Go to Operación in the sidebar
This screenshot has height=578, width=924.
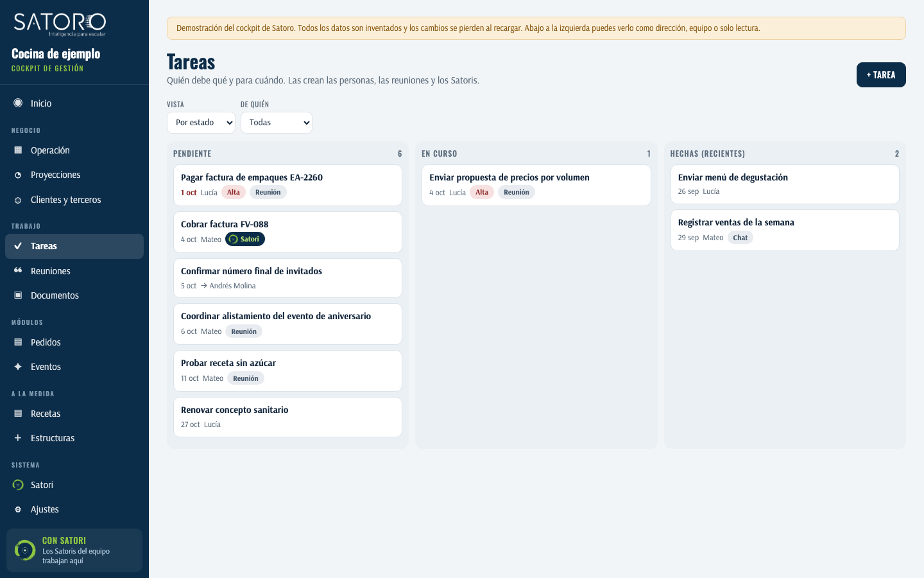(74, 150)
